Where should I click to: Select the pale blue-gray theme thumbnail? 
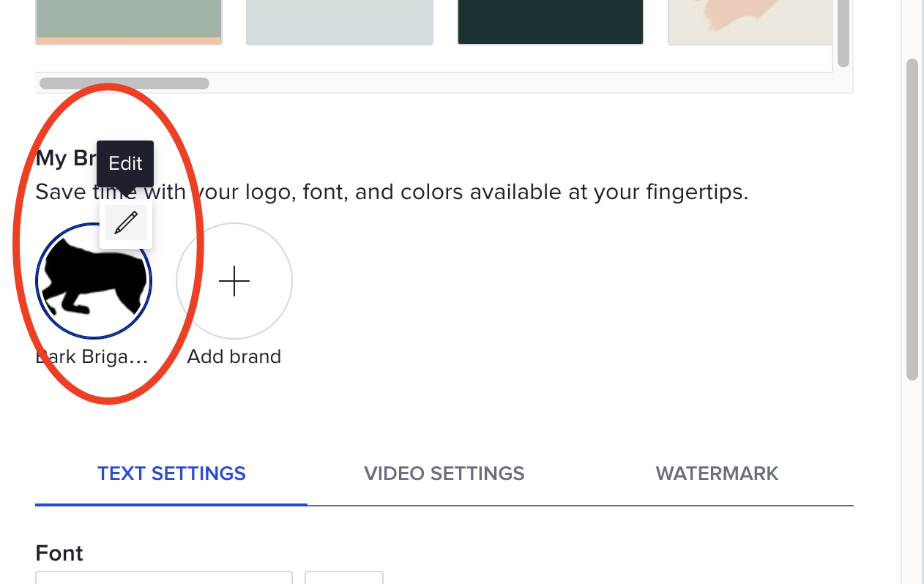tap(340, 22)
